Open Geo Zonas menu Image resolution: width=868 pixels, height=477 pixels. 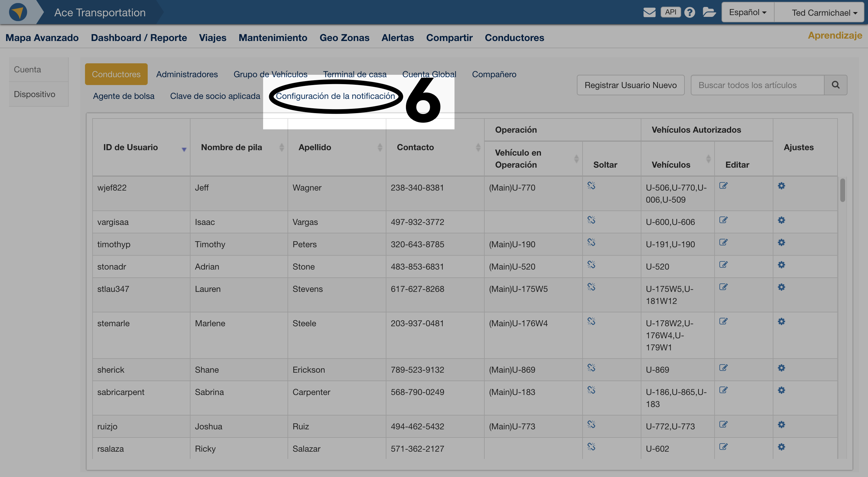click(344, 37)
